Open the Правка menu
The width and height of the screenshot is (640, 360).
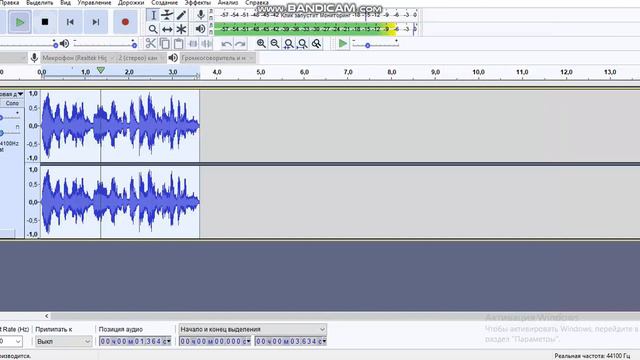coord(9,3)
